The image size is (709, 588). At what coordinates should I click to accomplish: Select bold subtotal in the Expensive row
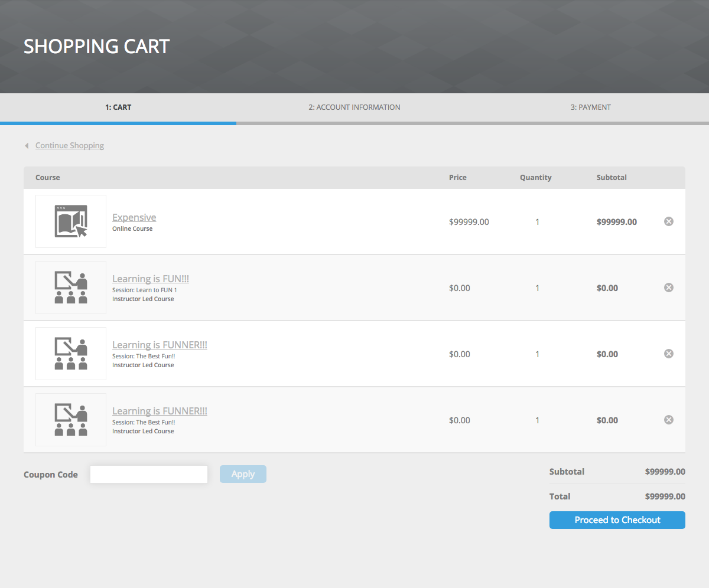point(617,222)
